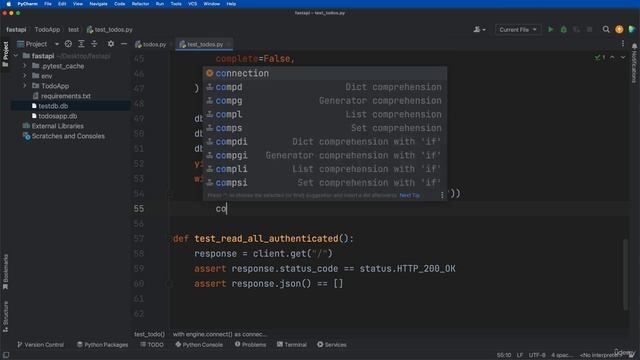
Task: Change UTF-8 file encoding in status bar
Action: click(537, 355)
